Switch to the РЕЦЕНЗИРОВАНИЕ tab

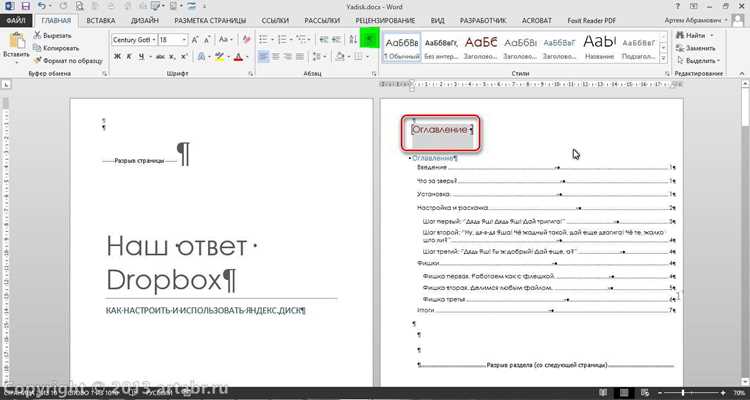click(385, 21)
